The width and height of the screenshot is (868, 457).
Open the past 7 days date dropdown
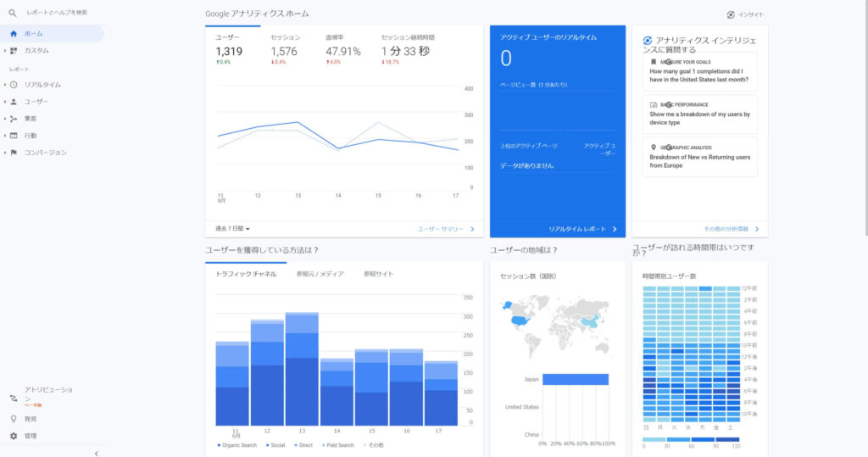click(232, 229)
